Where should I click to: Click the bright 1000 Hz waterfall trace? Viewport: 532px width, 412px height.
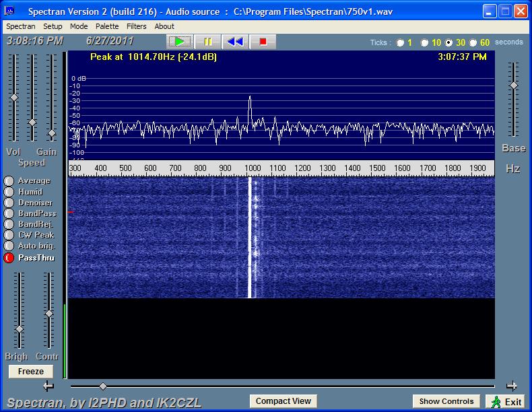coord(250,238)
